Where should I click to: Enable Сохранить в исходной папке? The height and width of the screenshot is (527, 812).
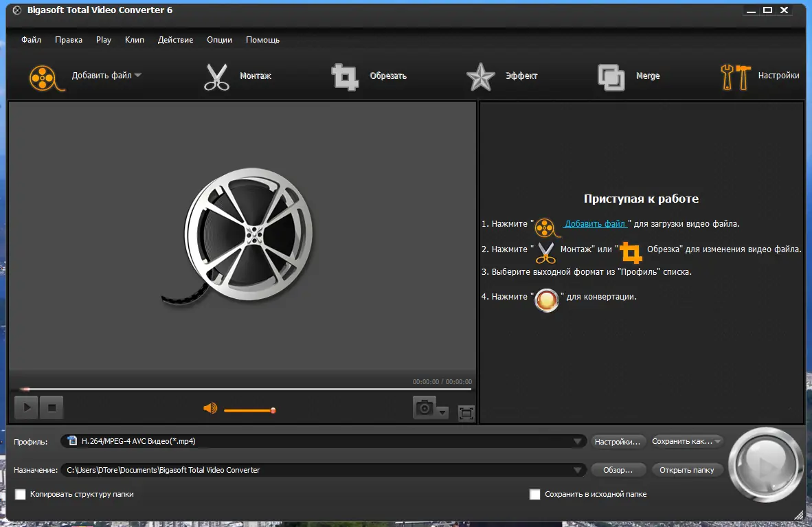tap(535, 494)
